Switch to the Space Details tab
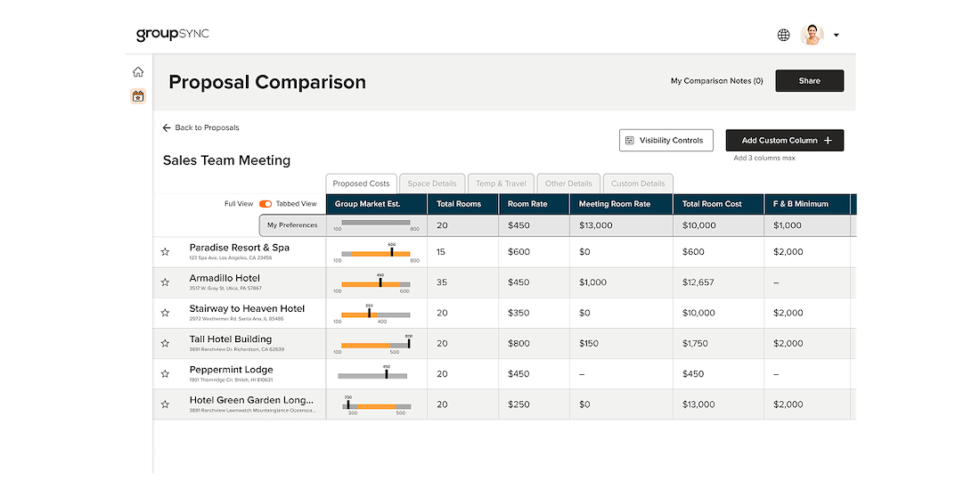The height and width of the screenshot is (490, 980). tap(432, 184)
